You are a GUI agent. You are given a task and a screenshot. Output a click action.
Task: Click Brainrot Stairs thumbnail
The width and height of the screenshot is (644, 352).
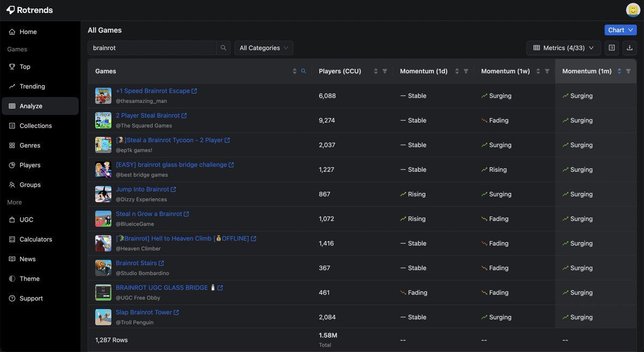pos(104,268)
